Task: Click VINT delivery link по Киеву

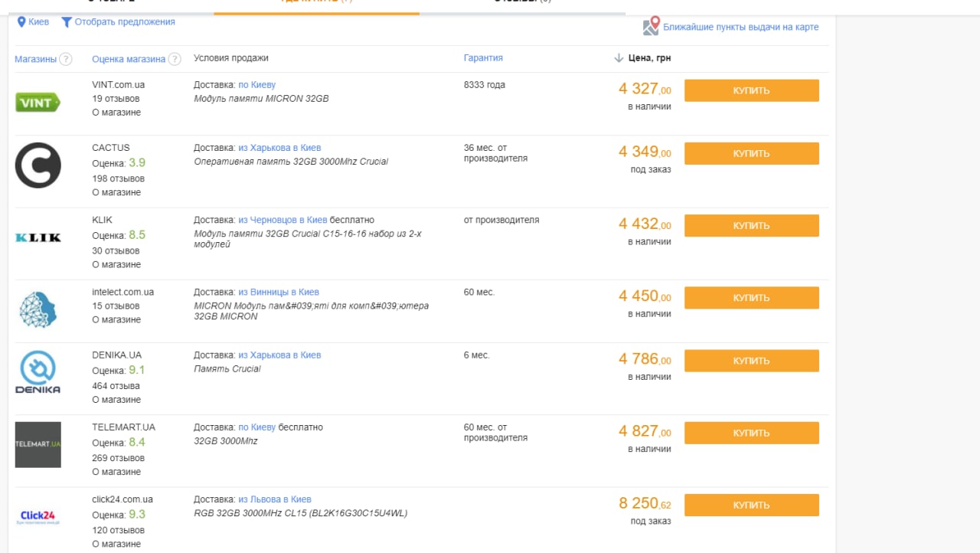Action: (x=256, y=85)
